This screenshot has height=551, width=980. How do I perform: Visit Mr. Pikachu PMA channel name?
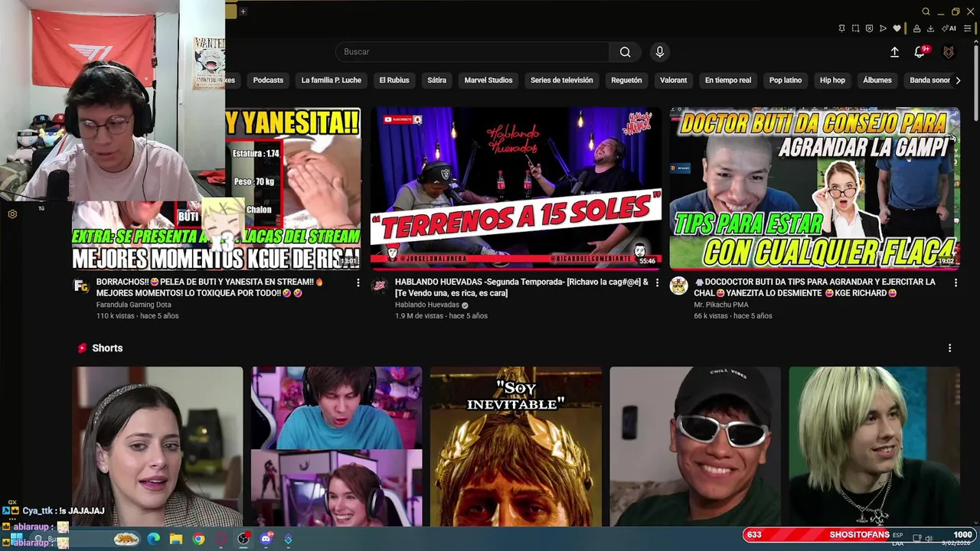(721, 305)
